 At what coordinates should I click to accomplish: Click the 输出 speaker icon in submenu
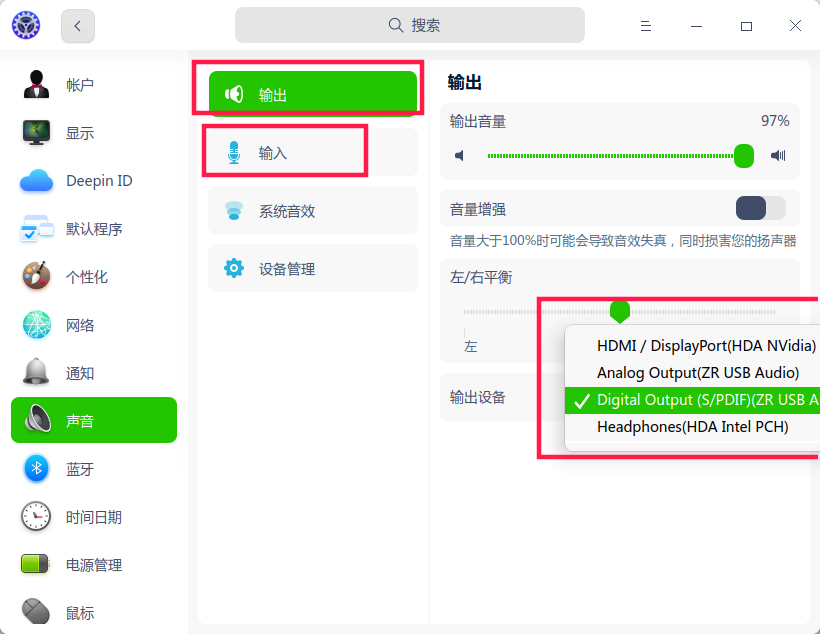coord(234,94)
